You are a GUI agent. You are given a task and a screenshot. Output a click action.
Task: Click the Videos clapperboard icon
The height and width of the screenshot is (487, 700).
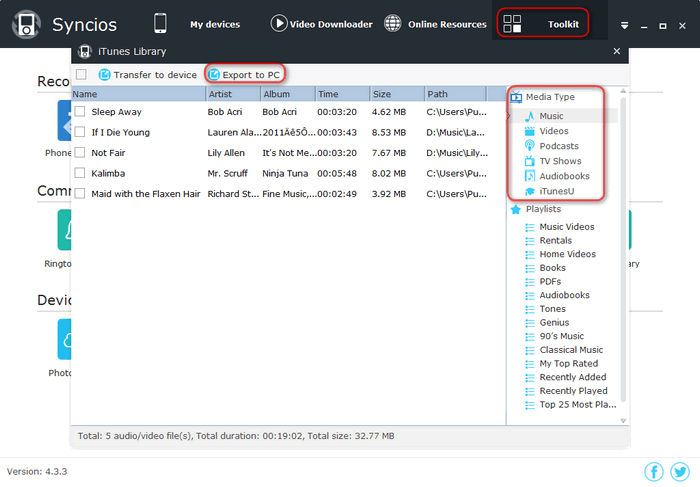530,131
